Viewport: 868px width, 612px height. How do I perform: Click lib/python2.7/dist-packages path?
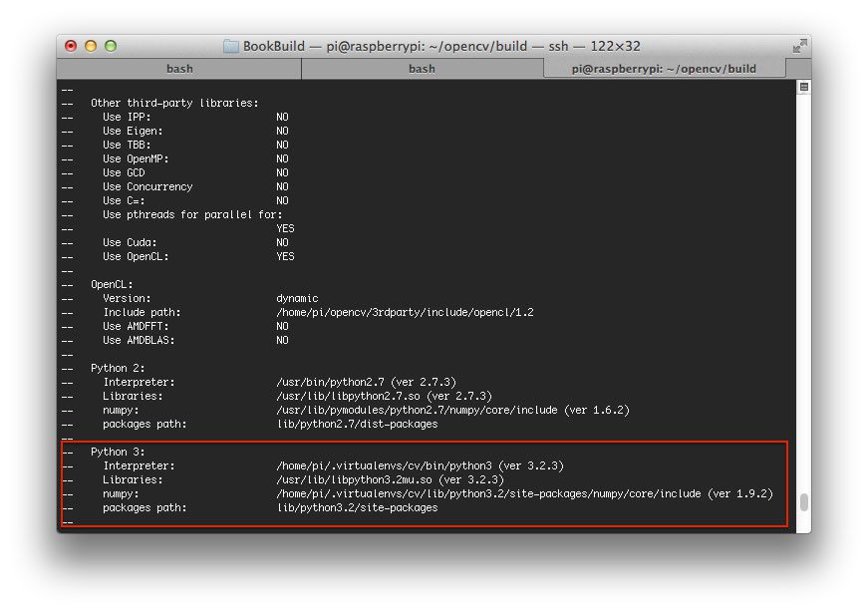357,425
